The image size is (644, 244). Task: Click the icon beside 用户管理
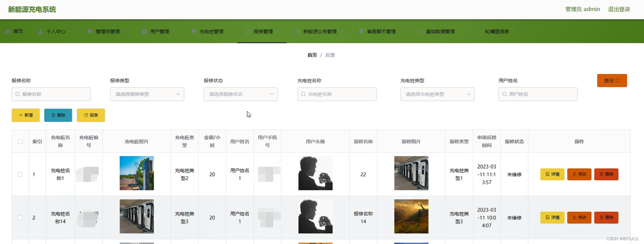tap(144, 32)
